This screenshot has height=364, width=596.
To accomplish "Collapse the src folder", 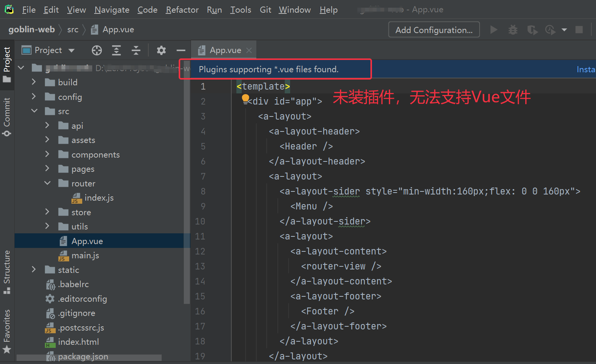I will click(34, 111).
